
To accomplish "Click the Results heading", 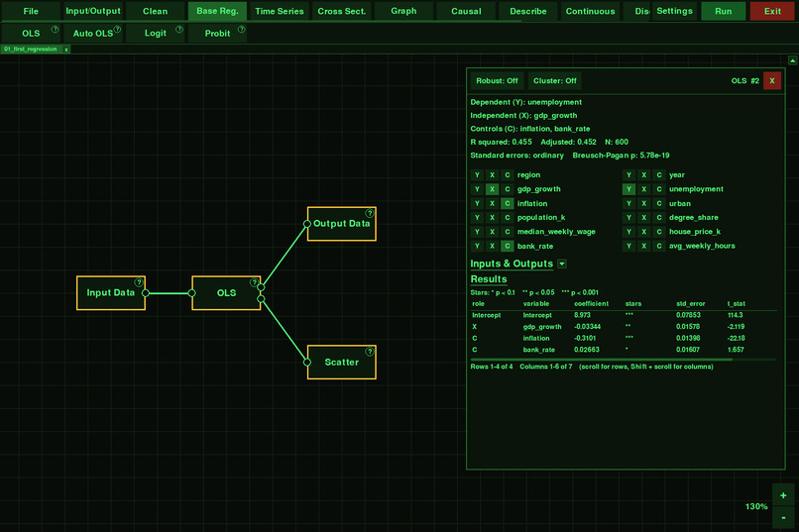I will coord(489,279).
